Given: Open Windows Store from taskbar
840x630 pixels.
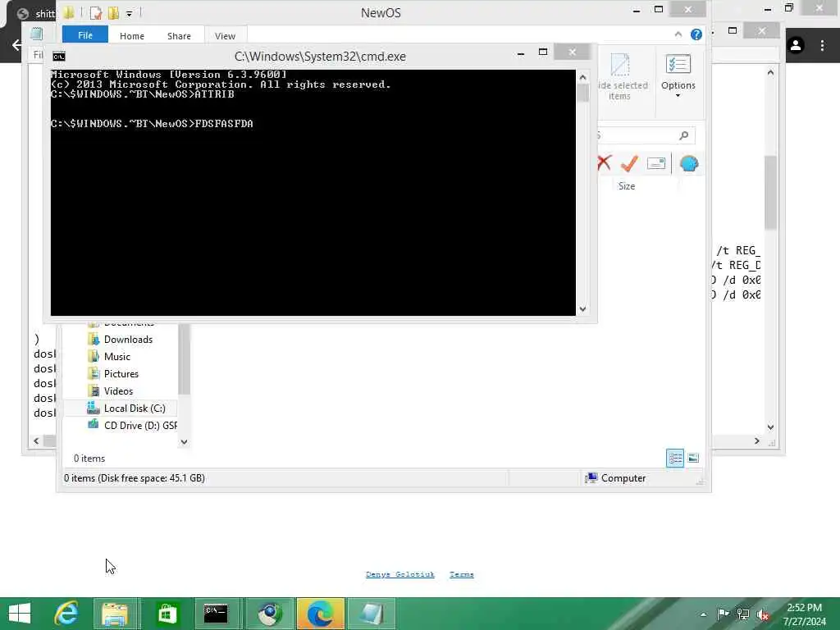Looking at the screenshot, I should pyautogui.click(x=167, y=614).
